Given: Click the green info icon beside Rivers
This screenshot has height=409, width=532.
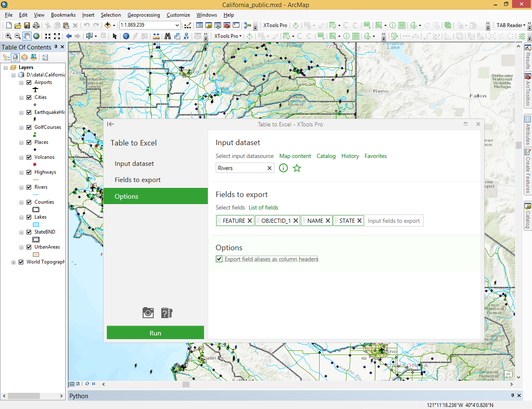Looking at the screenshot, I should click(x=283, y=168).
